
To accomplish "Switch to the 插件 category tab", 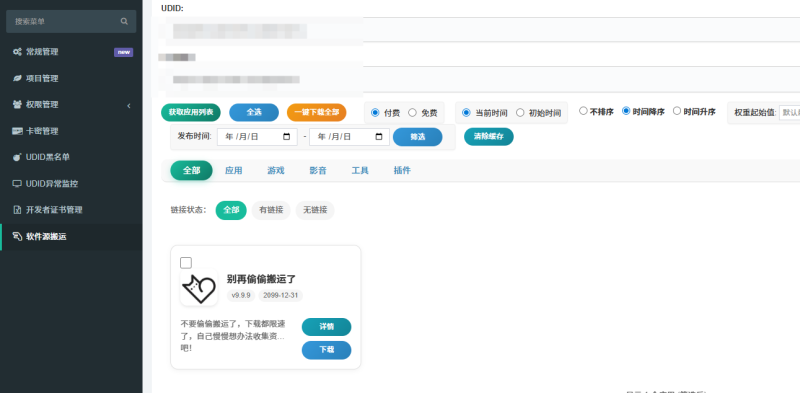I will 402,170.
